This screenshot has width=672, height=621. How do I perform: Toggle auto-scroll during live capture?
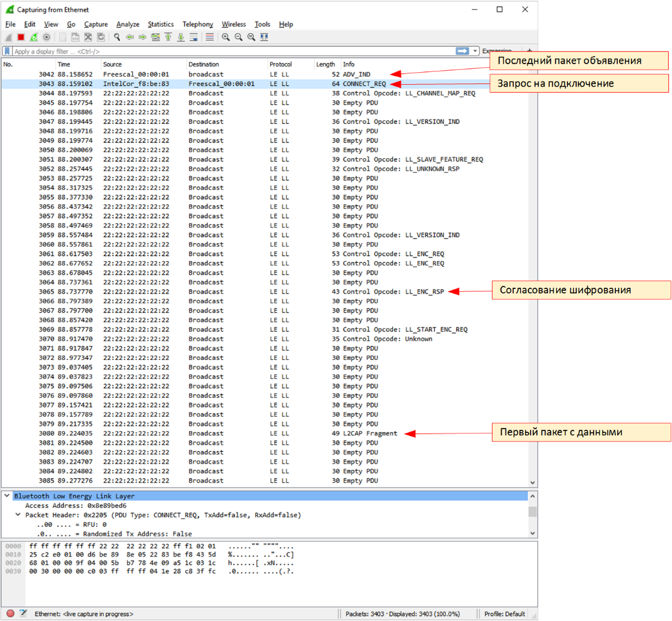194,37
